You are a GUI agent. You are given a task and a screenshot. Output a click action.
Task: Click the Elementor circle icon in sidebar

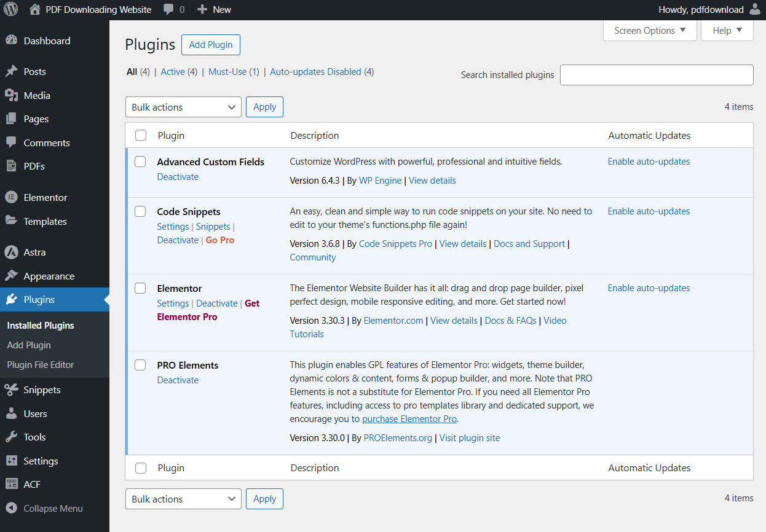tap(11, 197)
